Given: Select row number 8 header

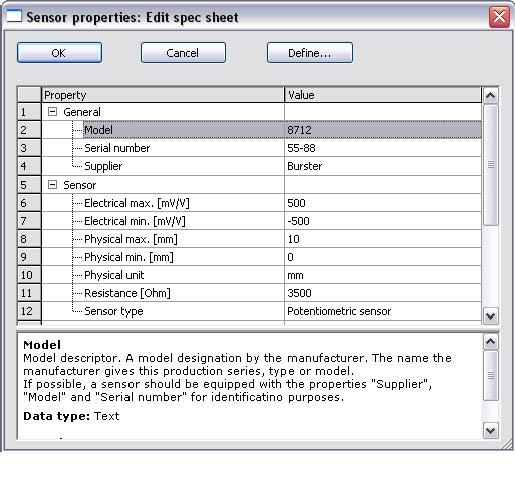Looking at the screenshot, I should tap(29, 239).
